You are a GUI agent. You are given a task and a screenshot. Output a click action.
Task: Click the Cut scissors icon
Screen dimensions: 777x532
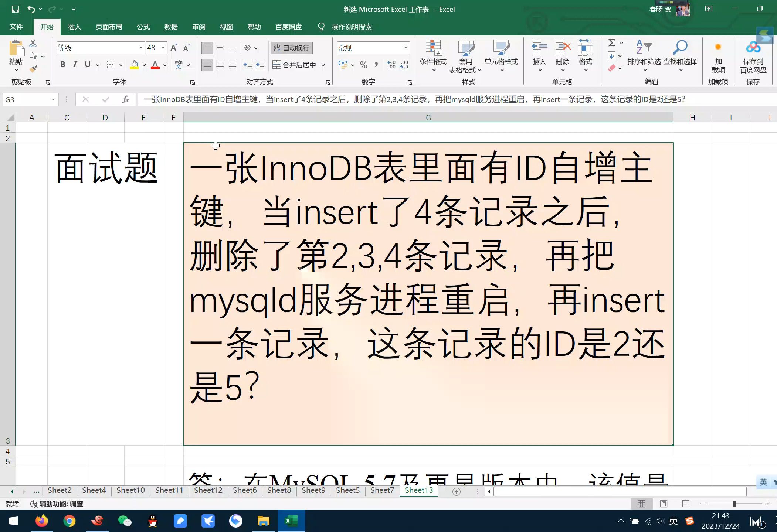point(33,44)
